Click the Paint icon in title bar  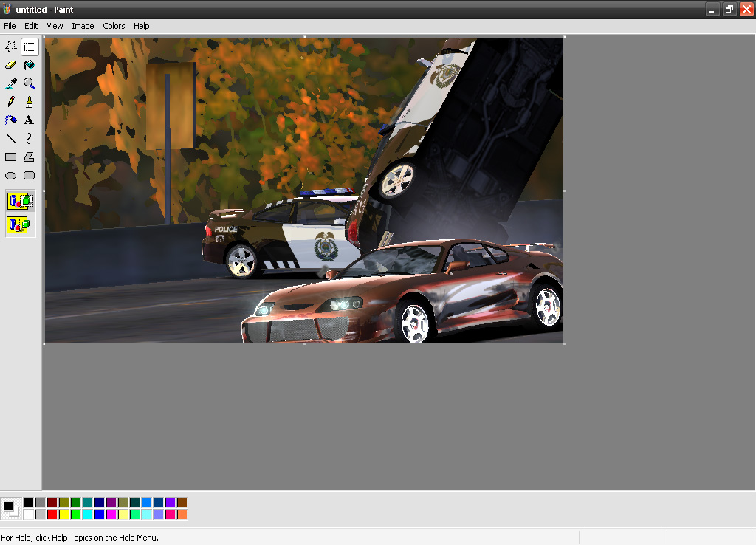tap(7, 9)
